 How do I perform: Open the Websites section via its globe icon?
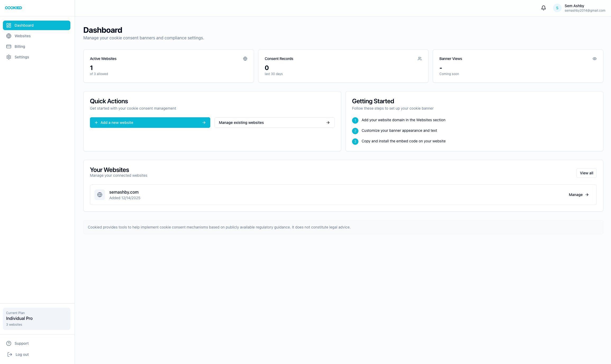pos(8,36)
